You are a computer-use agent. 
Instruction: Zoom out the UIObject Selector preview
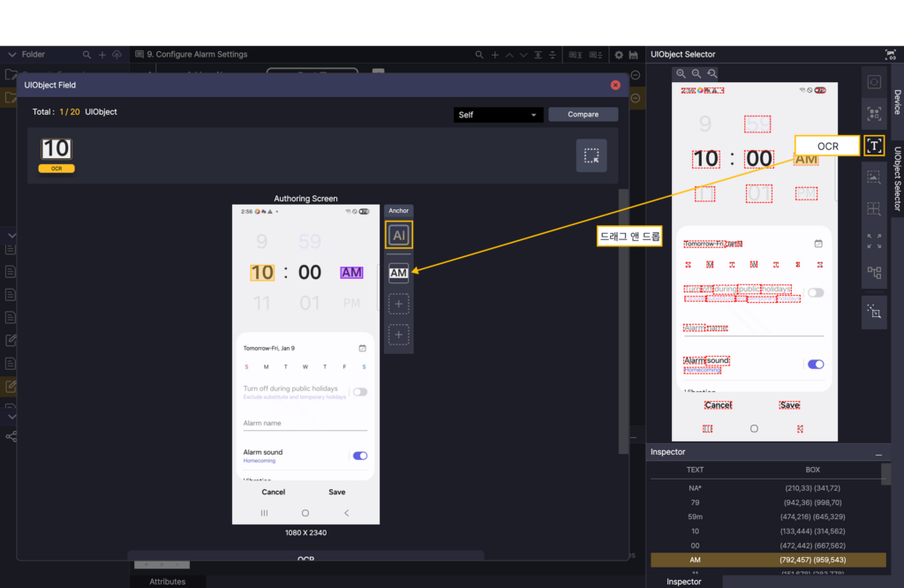(x=697, y=74)
